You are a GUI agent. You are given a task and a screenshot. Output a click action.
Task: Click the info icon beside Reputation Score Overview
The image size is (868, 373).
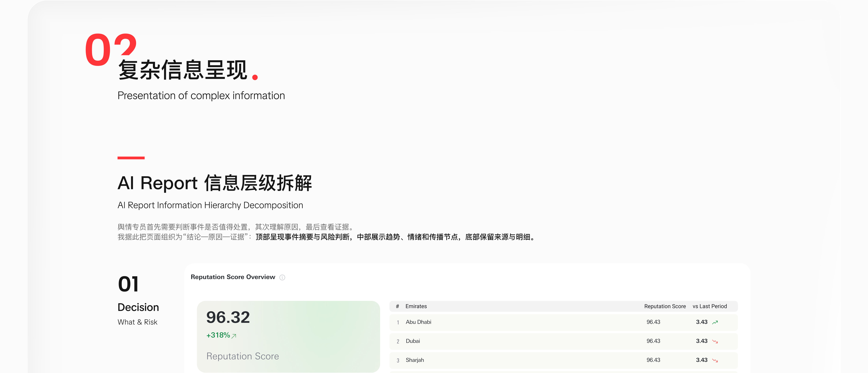pyautogui.click(x=282, y=277)
